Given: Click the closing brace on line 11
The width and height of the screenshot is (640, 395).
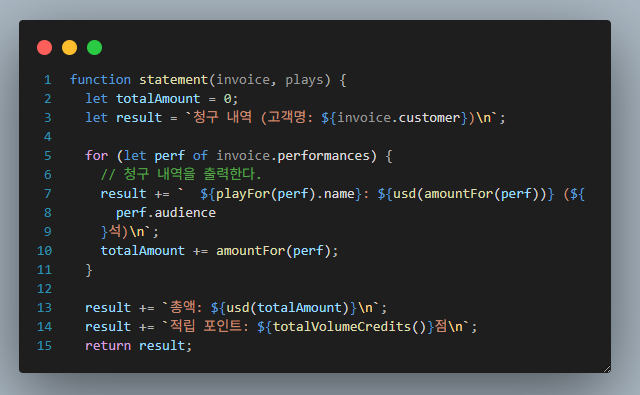Looking at the screenshot, I should click(x=89, y=270).
